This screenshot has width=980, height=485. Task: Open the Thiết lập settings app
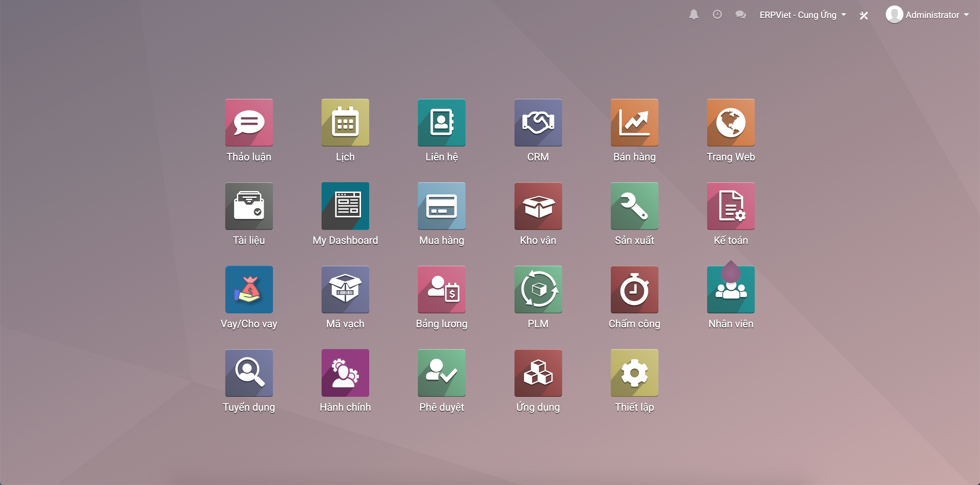[634, 373]
